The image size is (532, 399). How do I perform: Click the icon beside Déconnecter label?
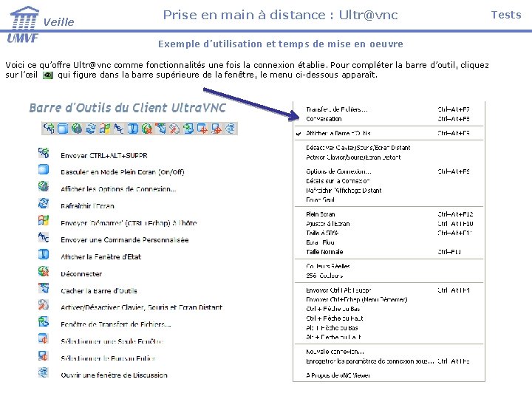coord(44,271)
